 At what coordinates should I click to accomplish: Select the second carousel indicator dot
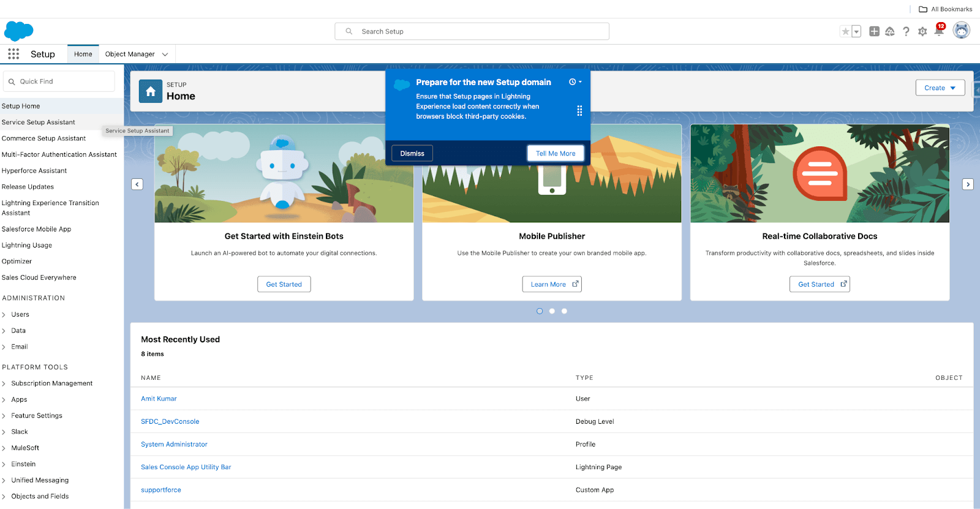pos(552,311)
